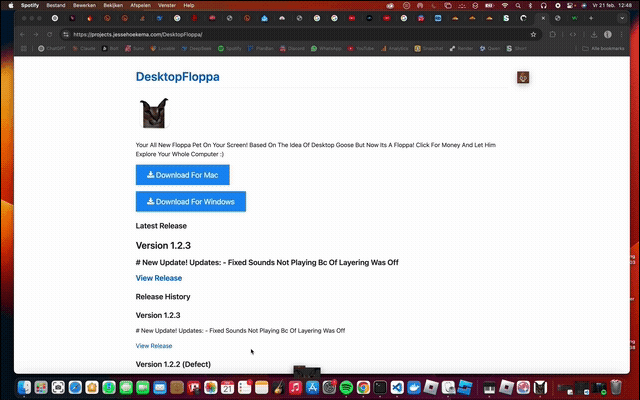Open Spotlight search magnifier in menu bar
The image size is (640, 400).
518,5
